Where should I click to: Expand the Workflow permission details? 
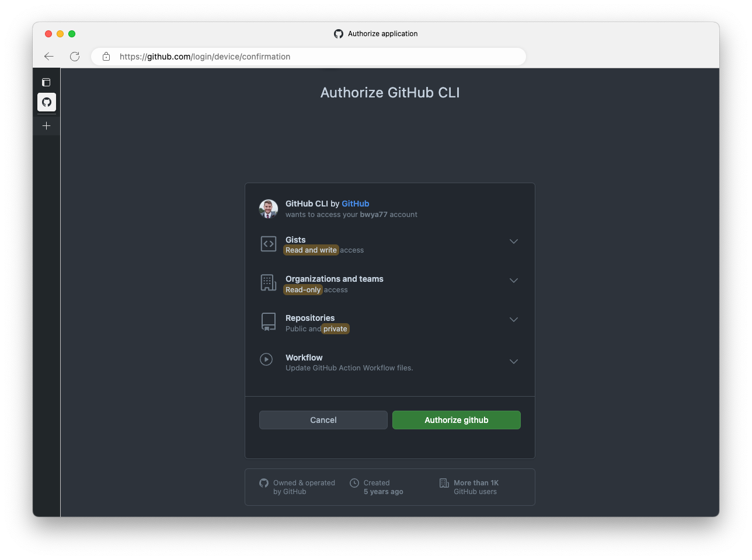click(x=514, y=362)
